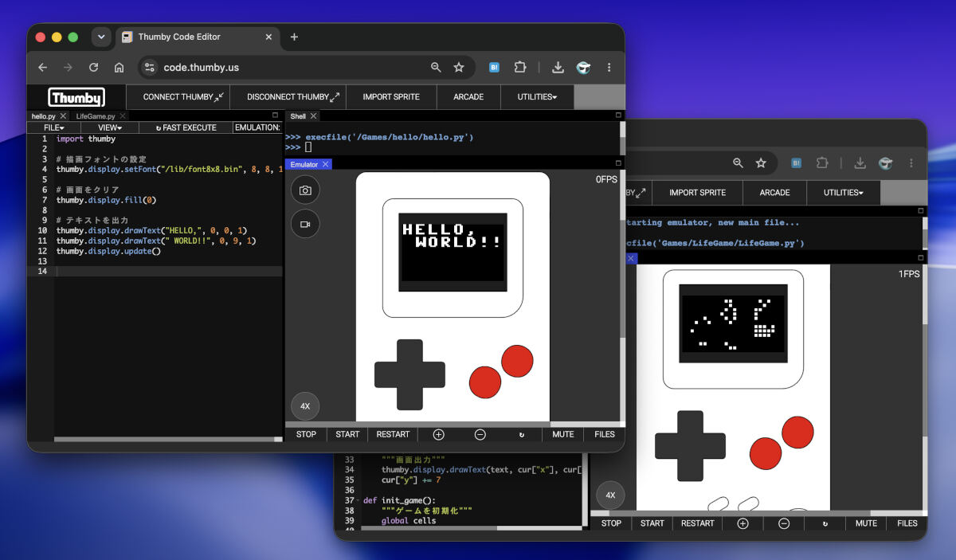Click the Thumby logo in front window

point(76,97)
